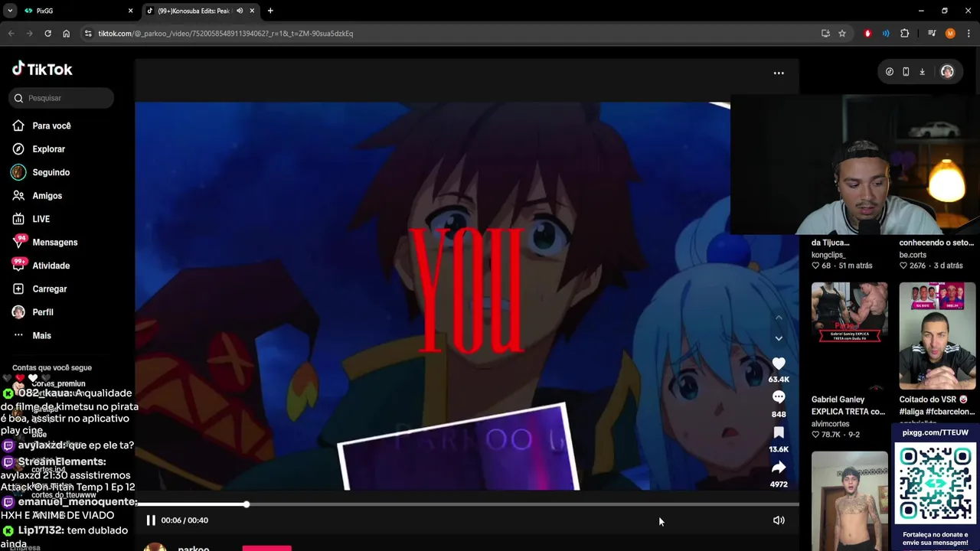Open the red hand ad-blocker extension
This screenshot has width=980, height=551.
click(867, 34)
